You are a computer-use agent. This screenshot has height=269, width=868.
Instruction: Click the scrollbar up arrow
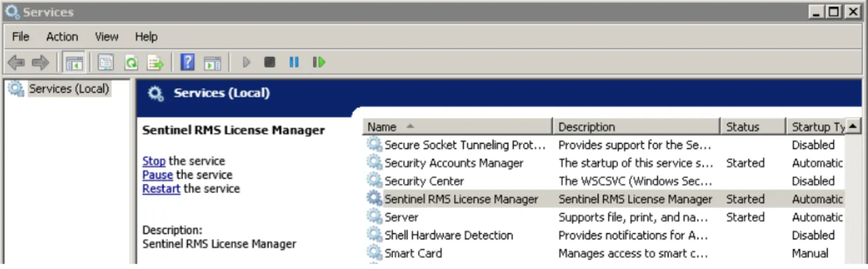coord(853,125)
